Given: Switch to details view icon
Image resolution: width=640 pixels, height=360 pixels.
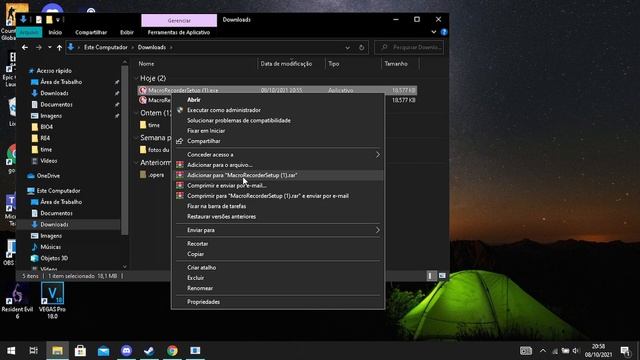Looking at the screenshot, I should click(431, 276).
